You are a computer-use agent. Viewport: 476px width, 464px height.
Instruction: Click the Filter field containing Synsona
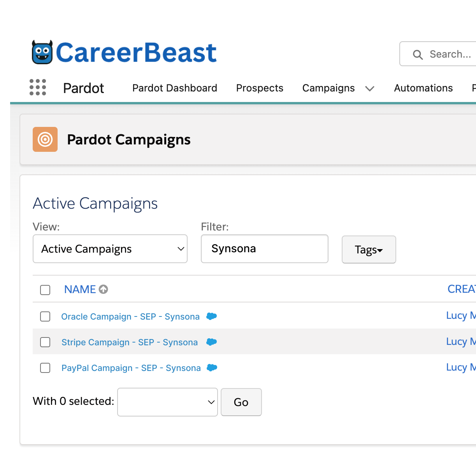coord(265,249)
